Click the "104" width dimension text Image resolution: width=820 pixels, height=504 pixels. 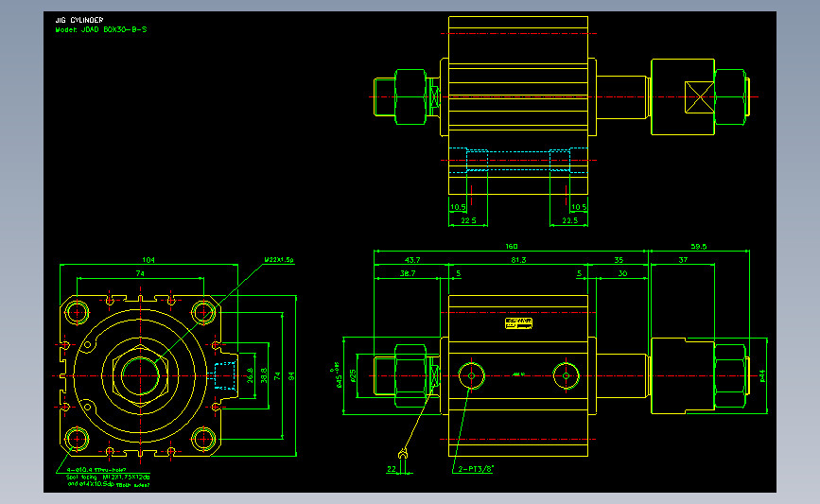point(148,260)
